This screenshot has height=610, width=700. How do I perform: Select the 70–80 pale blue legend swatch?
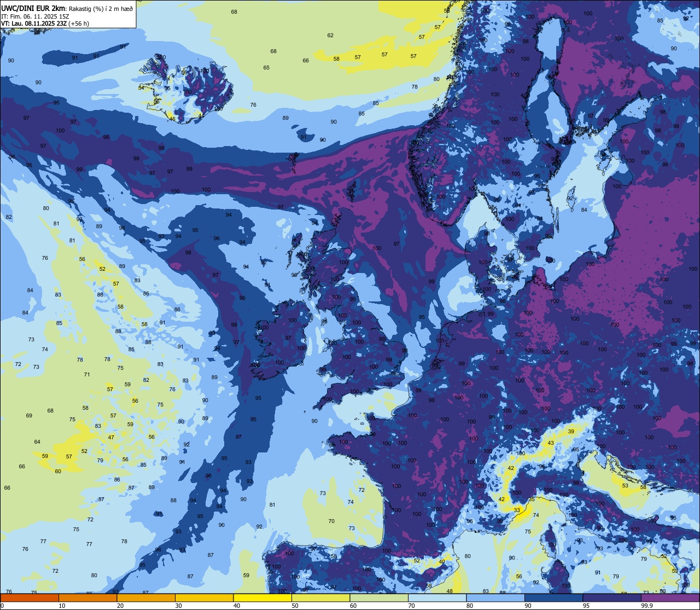point(437,597)
